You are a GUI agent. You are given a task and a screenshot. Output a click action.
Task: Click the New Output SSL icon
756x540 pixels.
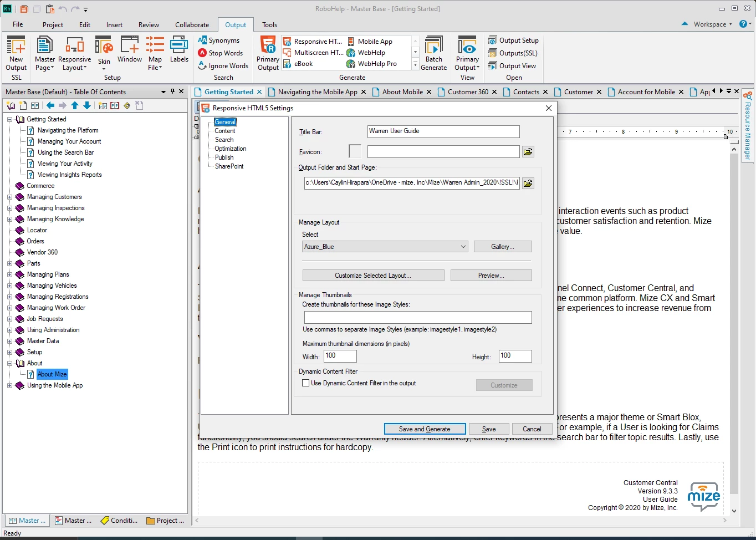(16, 53)
